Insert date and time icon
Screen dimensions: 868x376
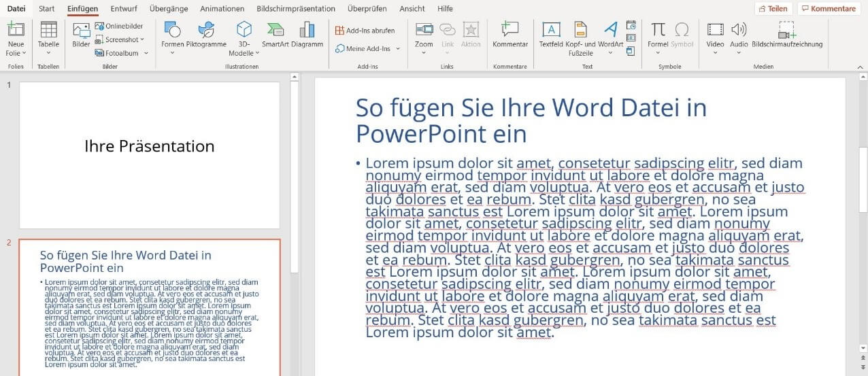(x=631, y=25)
